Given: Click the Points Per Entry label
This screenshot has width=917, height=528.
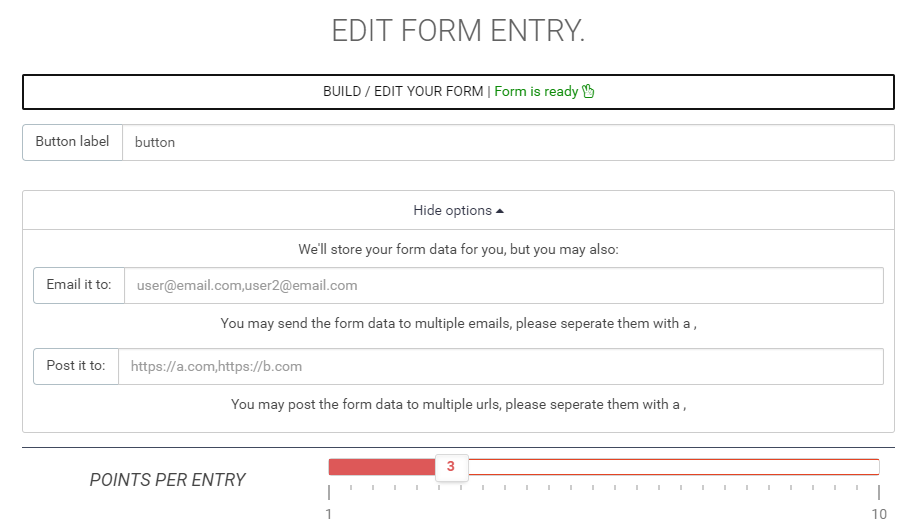Looking at the screenshot, I should [x=167, y=480].
